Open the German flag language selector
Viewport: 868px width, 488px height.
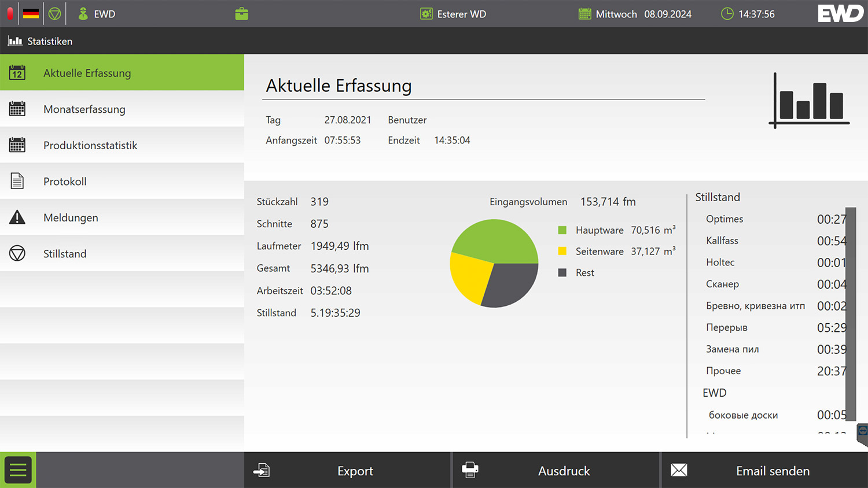[31, 14]
